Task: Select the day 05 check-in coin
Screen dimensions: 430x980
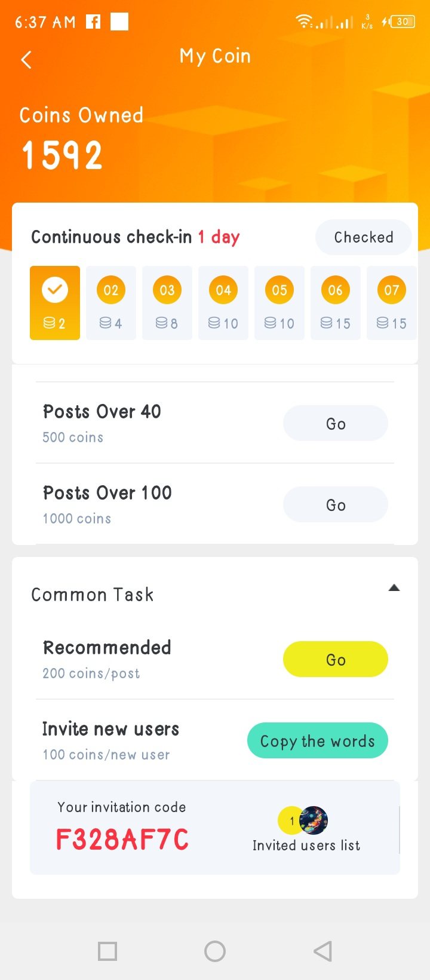Action: coord(279,290)
